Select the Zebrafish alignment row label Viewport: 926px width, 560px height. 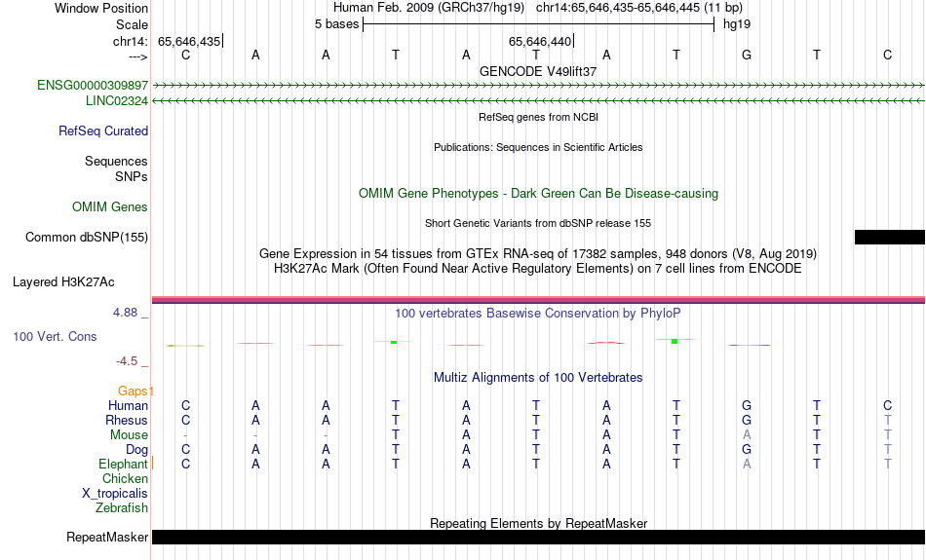coord(122,507)
